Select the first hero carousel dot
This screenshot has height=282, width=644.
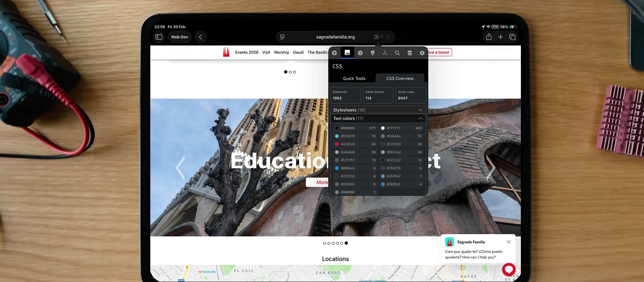[x=324, y=243]
